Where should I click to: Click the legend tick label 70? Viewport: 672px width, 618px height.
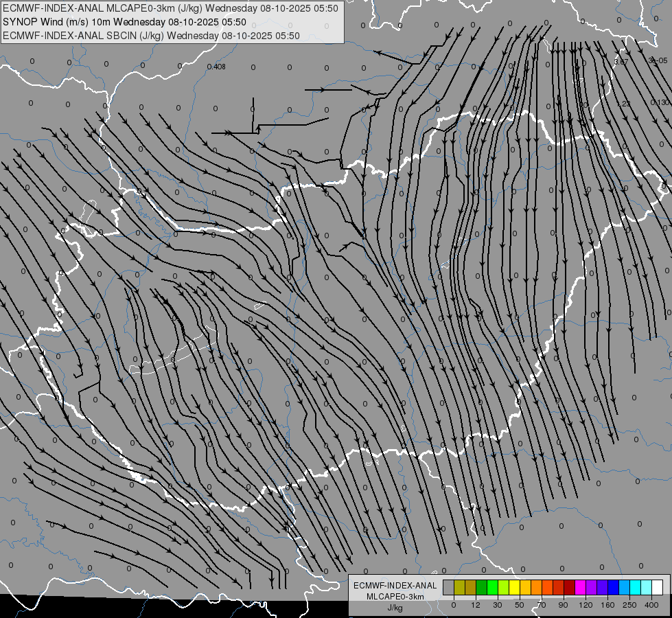(x=542, y=605)
